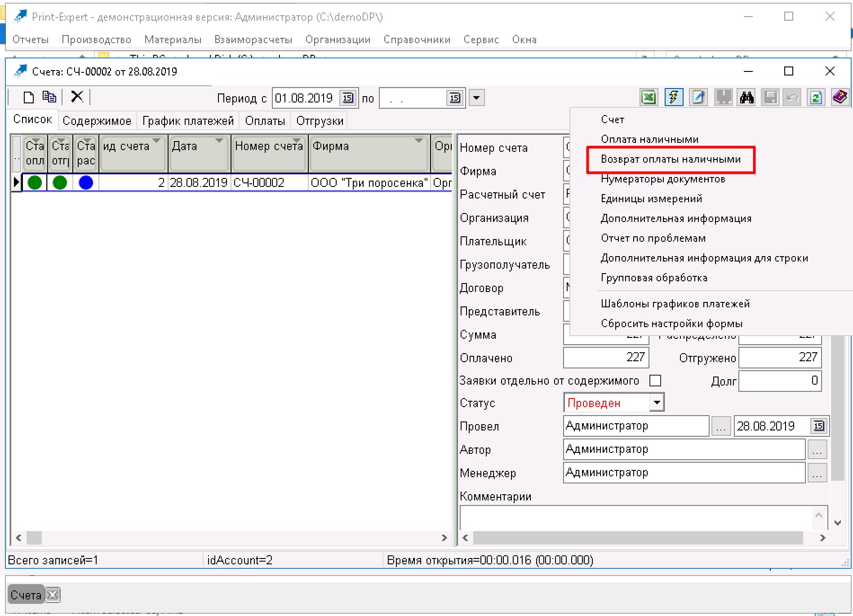Open the Отчеты menu
The height and width of the screenshot is (616, 853).
31,40
